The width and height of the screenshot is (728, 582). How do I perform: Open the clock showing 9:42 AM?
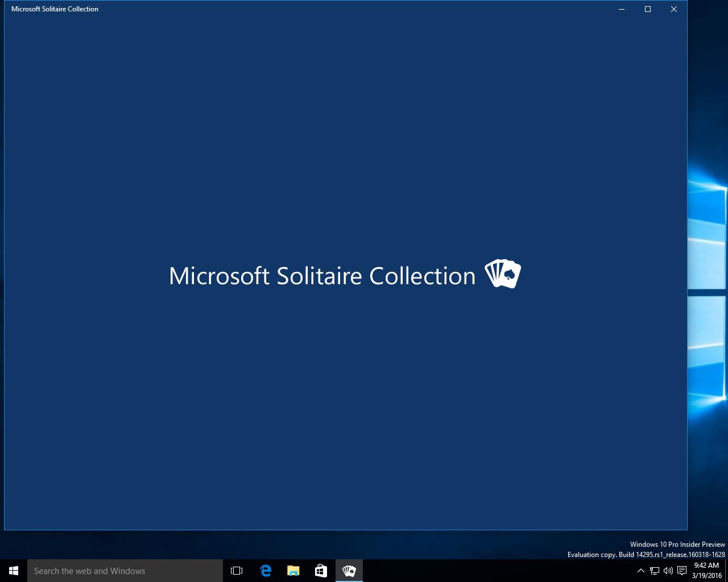[706, 571]
